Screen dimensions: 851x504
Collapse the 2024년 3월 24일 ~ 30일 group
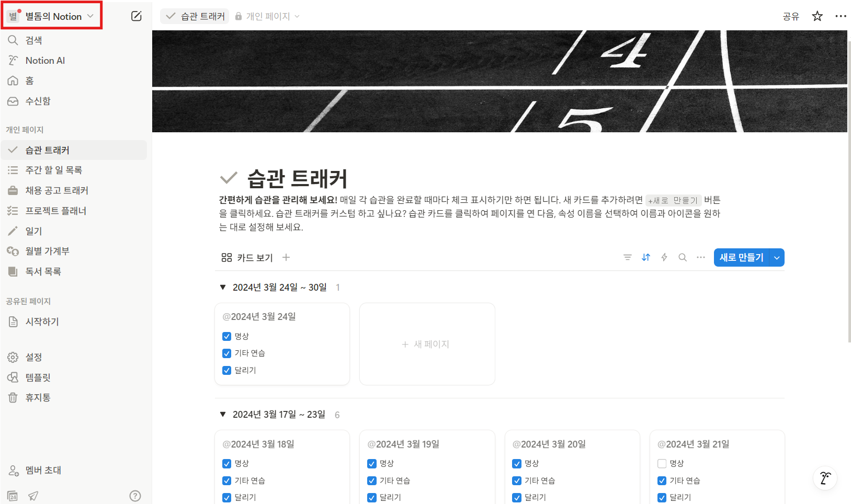[x=222, y=287]
